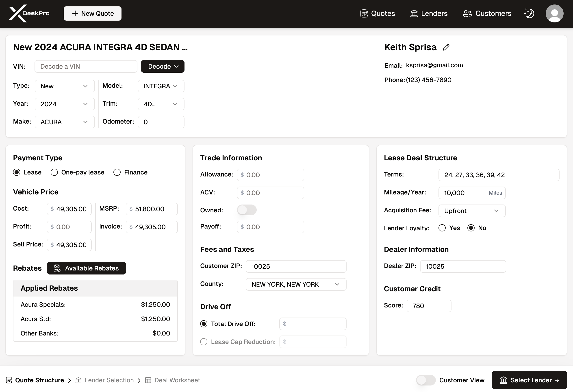The width and height of the screenshot is (573, 392).
Task: Click the VIN input field
Action: coord(86,66)
